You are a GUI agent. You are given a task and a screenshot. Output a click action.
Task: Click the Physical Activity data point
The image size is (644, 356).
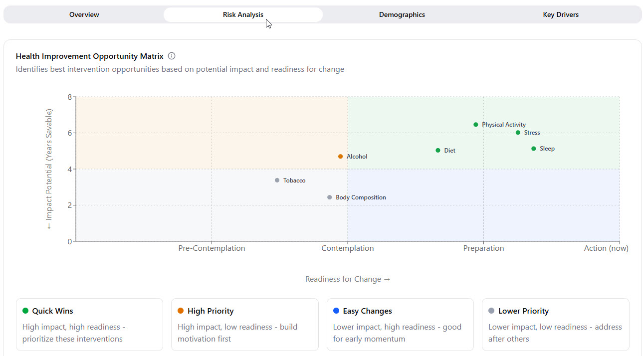tap(475, 125)
